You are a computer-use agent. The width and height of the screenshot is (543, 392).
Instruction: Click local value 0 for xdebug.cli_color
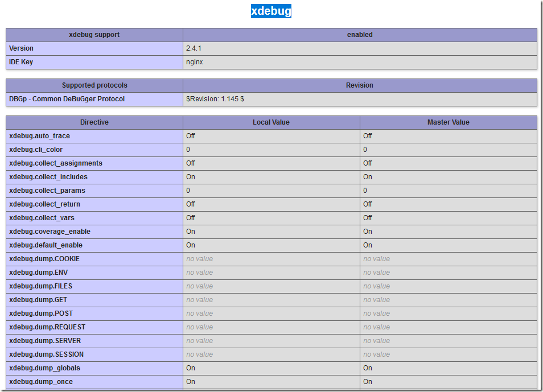[x=188, y=150]
